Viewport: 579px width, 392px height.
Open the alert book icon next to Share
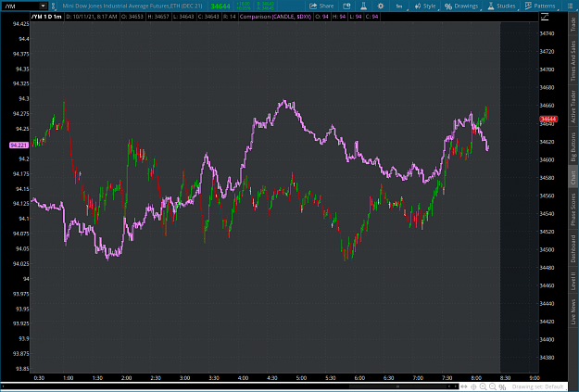tap(346, 6)
